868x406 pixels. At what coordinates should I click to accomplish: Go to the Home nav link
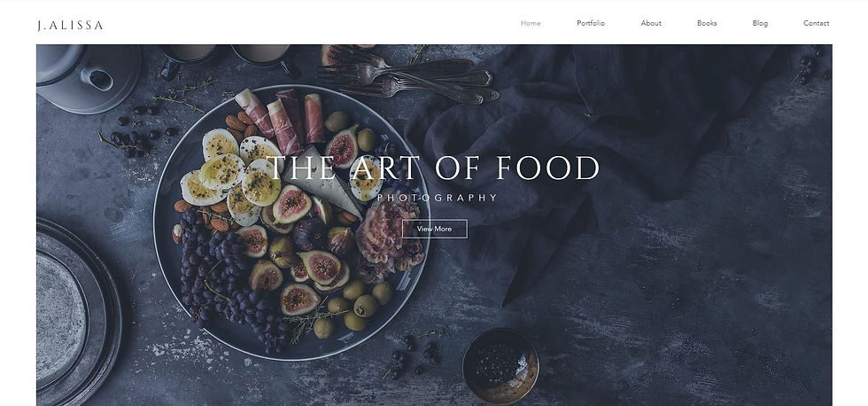[x=531, y=23]
